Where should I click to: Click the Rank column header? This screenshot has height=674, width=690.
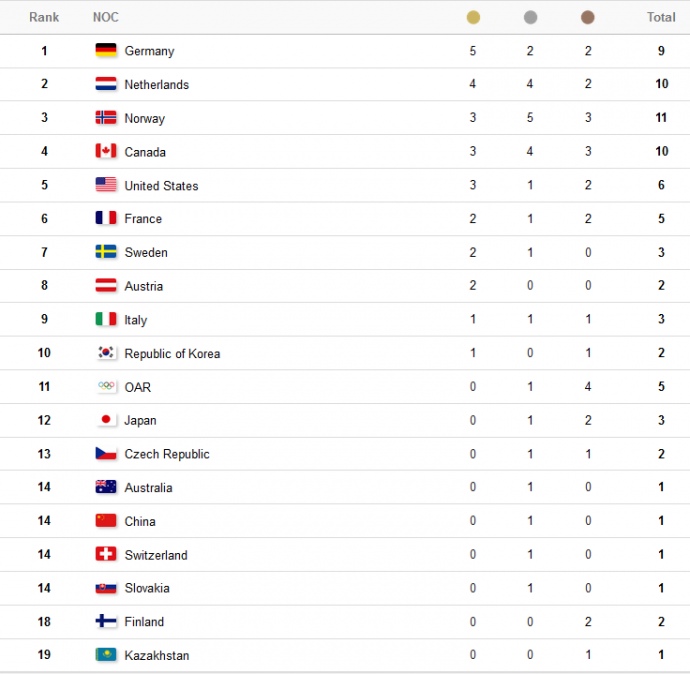point(44,17)
